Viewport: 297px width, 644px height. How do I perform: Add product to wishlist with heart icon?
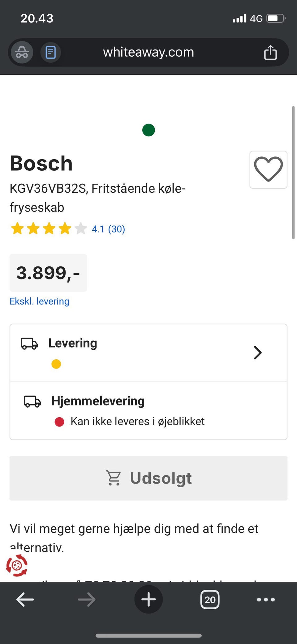(x=268, y=169)
